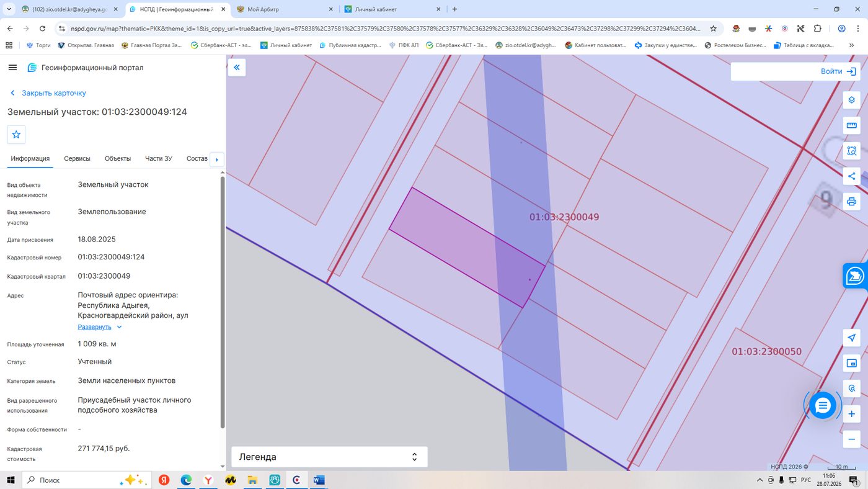
Task: Click Закрыть карточку link
Action: click(x=54, y=93)
